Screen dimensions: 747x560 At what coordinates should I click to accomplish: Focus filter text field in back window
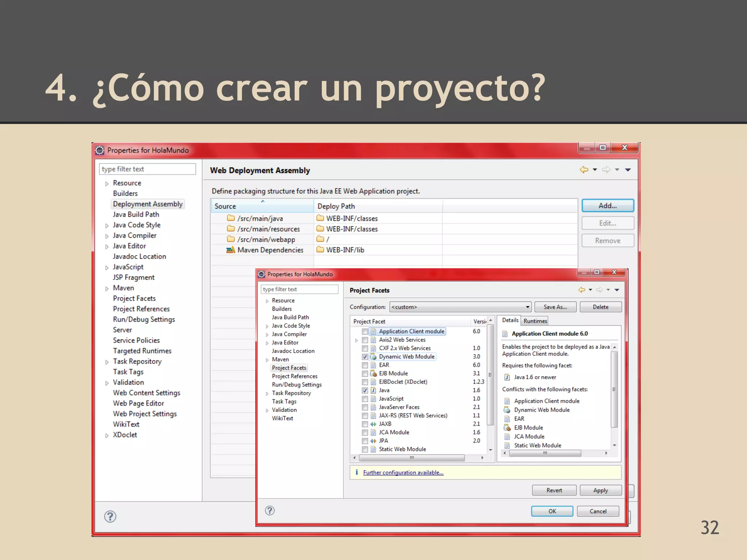pos(147,169)
